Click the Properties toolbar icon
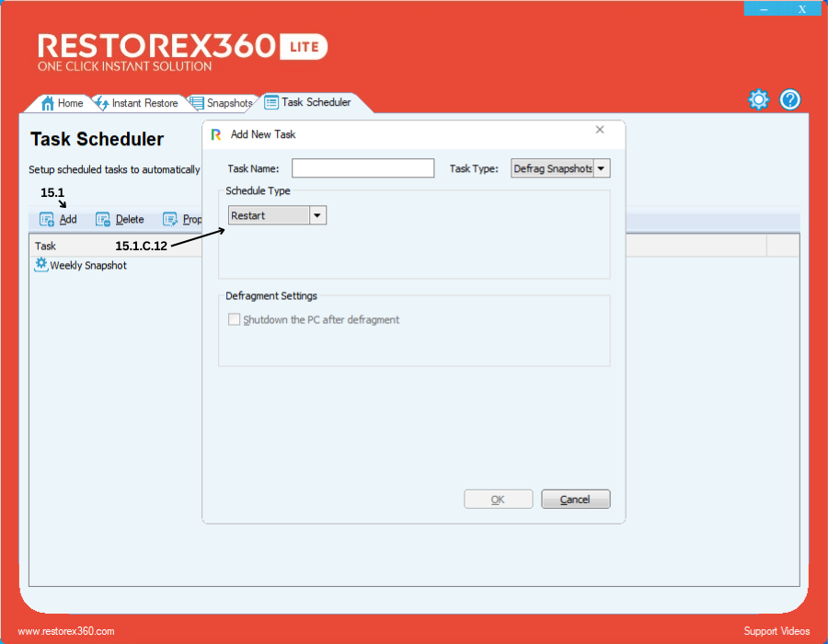This screenshot has height=644, width=828. tap(170, 220)
